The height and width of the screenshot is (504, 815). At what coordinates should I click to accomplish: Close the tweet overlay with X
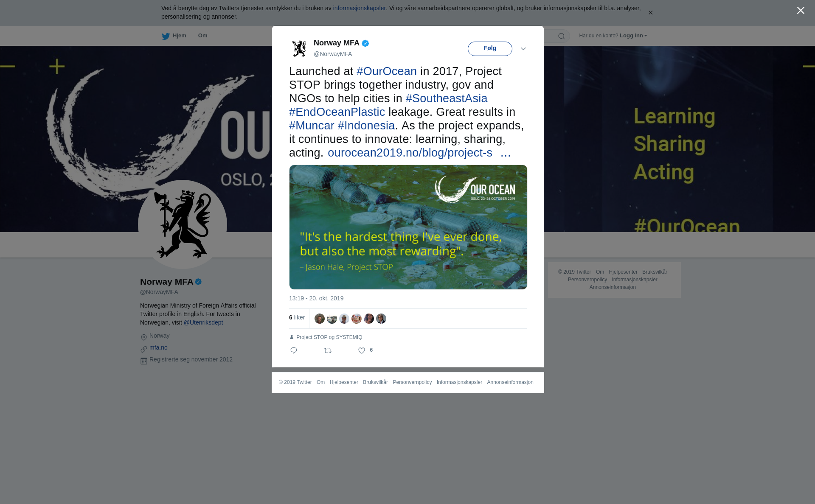[801, 11]
